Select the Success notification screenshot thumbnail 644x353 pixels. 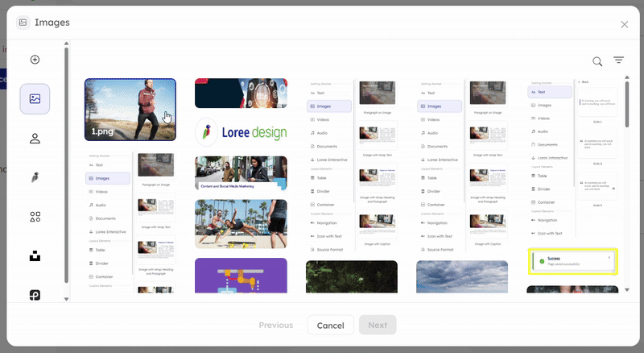tap(572, 261)
